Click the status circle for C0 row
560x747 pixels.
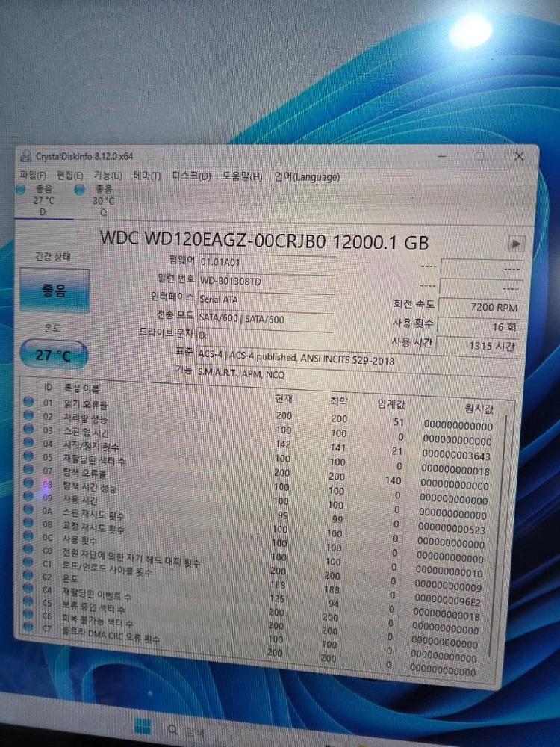(28, 549)
